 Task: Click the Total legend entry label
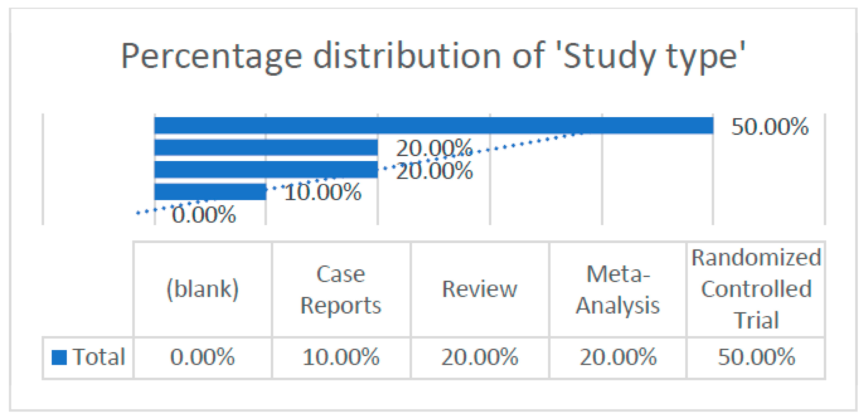[98, 357]
